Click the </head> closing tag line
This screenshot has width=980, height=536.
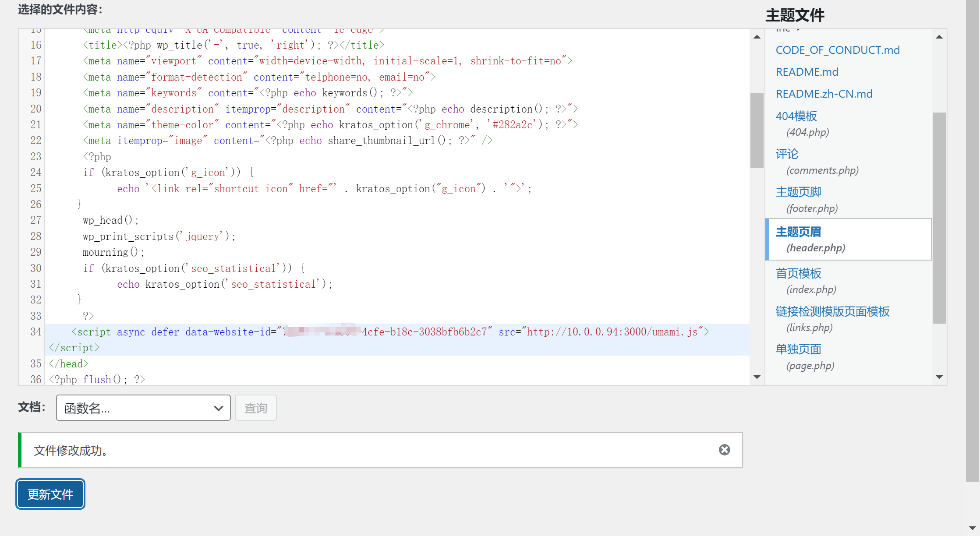(68, 364)
